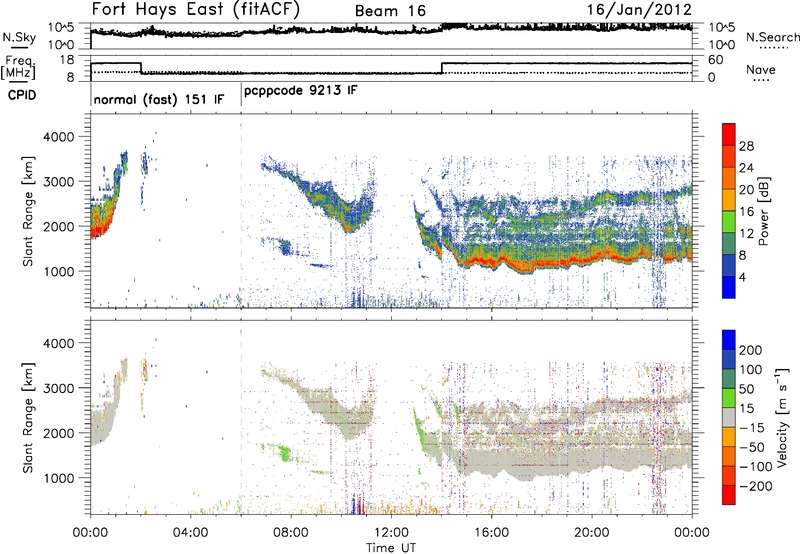Image resolution: width=800 pixels, height=554 pixels.
Task: Click the 'Beam 16' label
Action: (390, 11)
